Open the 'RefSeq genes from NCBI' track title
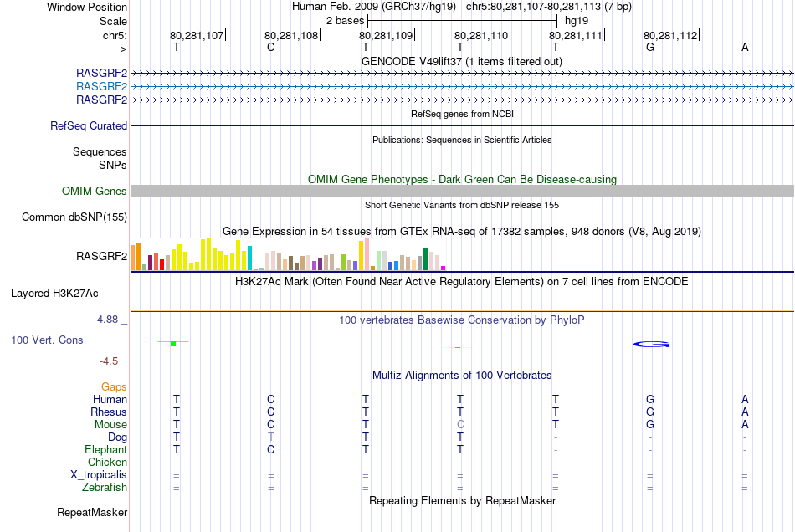The height and width of the screenshot is (532, 795). point(462,114)
